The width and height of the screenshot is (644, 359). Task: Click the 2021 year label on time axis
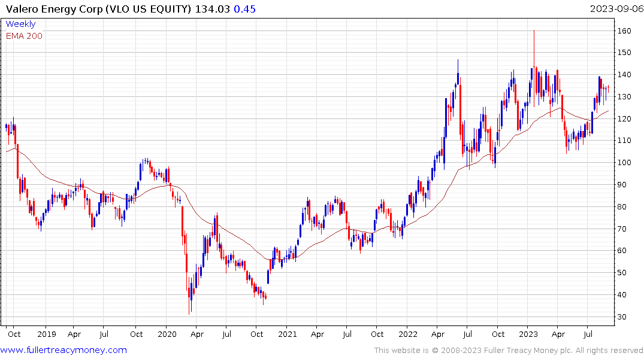tap(287, 334)
